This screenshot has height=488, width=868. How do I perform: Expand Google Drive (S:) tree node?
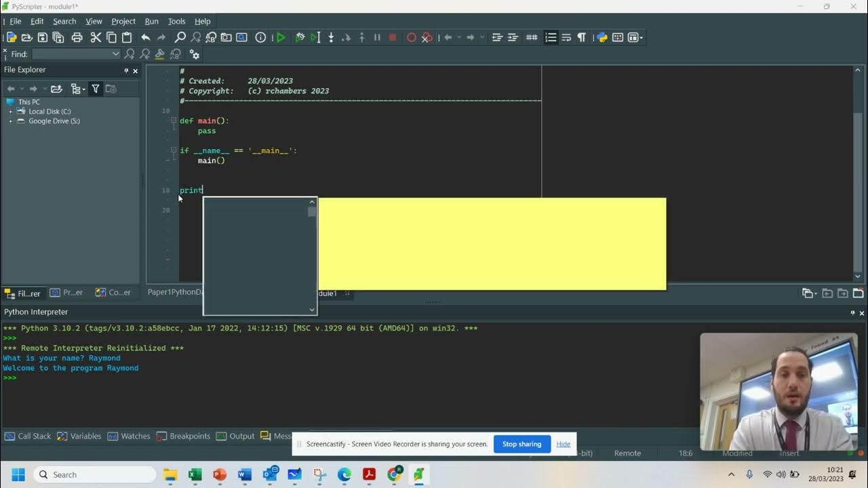coord(10,121)
